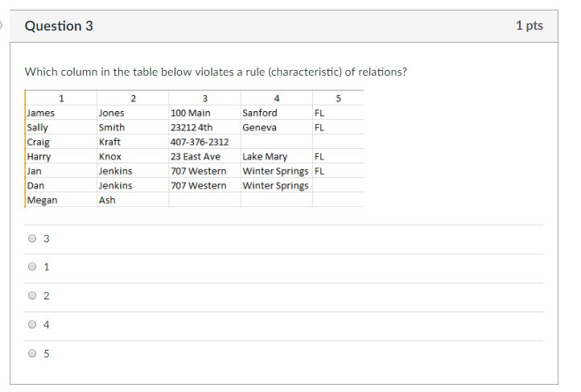The height and width of the screenshot is (392, 581).
Task: Click the 'Sally' table cell
Action: click(61, 127)
